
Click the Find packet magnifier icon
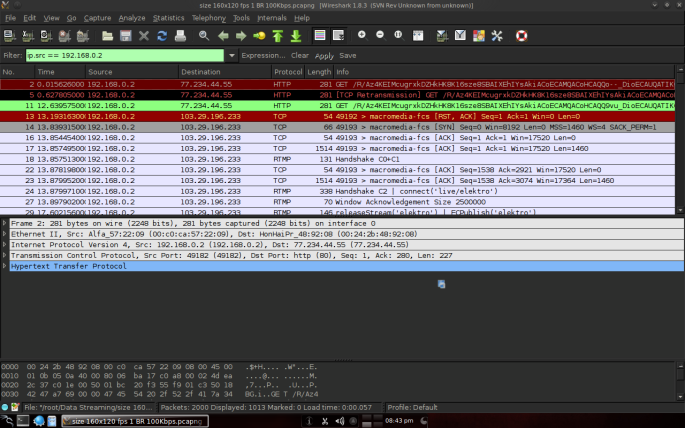[x=204, y=36]
